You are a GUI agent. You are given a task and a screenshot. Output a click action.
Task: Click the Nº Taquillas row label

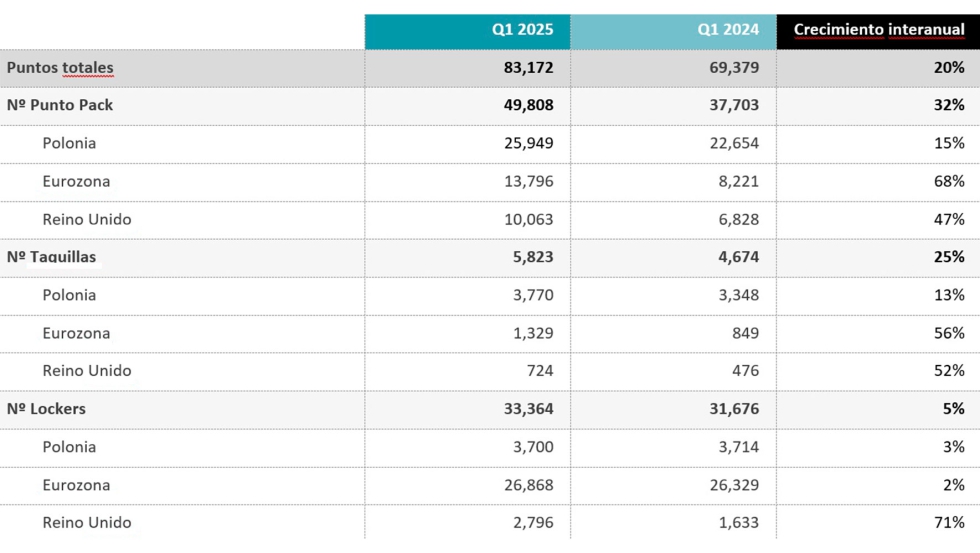point(52,257)
